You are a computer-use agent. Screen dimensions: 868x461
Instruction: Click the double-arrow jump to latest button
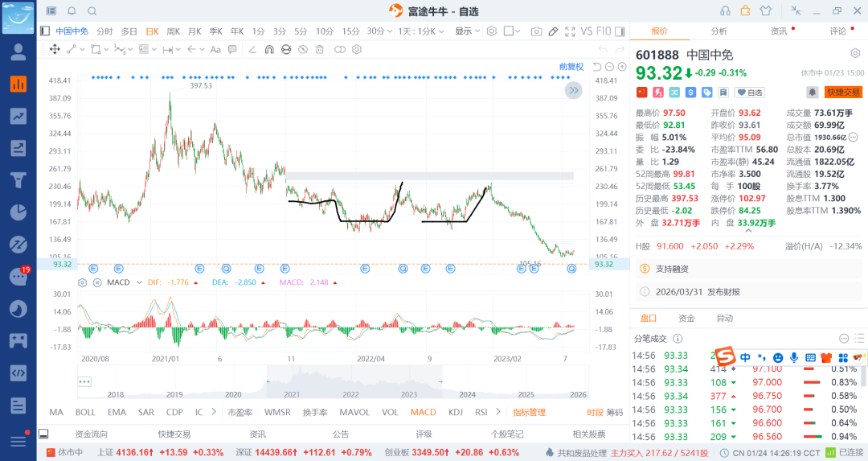[x=574, y=90]
